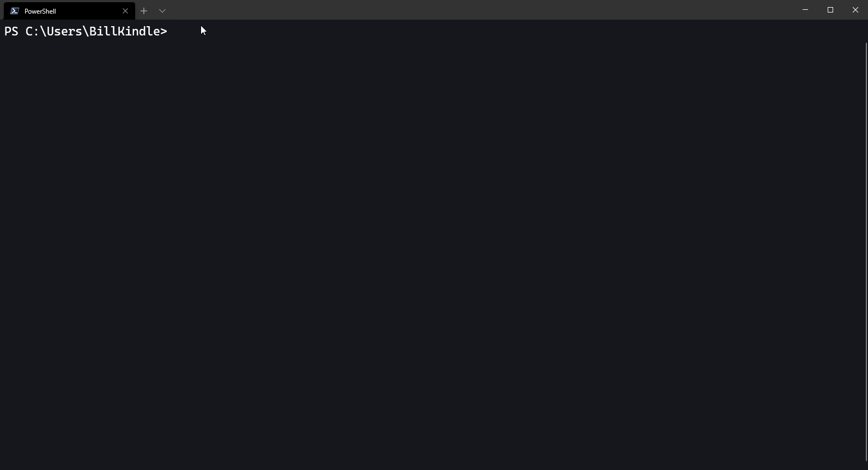Close the Windows Terminal window

(855, 10)
